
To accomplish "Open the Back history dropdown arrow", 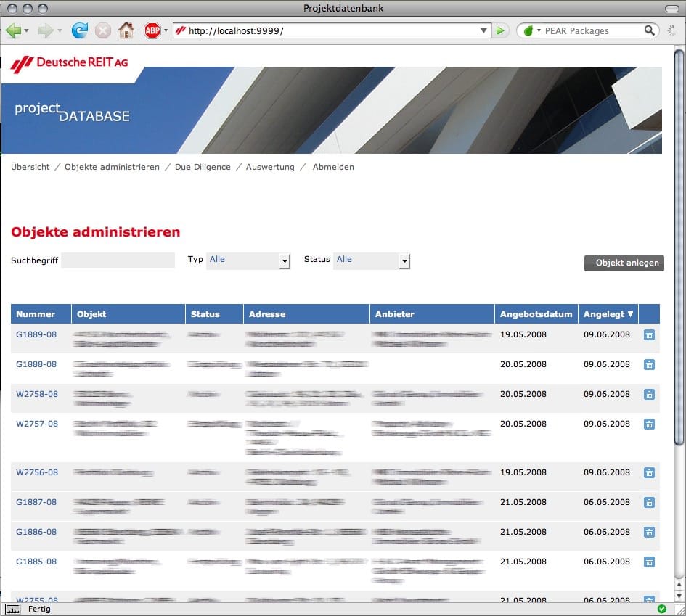I will pos(27,30).
